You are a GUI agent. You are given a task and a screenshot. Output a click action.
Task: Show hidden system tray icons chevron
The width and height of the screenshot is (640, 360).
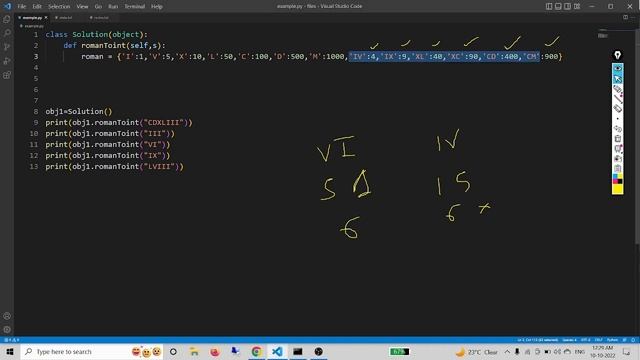[507, 351]
